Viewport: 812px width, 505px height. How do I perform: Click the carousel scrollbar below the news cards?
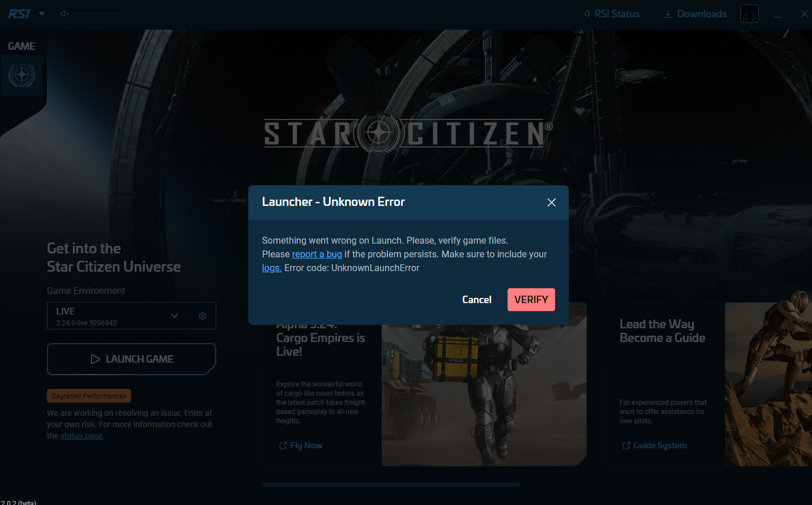point(391,484)
